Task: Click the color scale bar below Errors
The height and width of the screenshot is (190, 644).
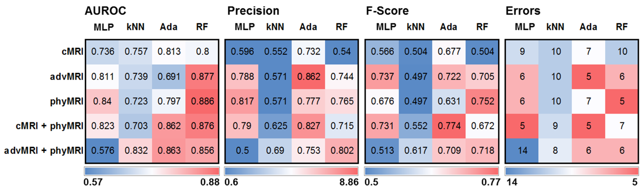Action: (x=572, y=171)
